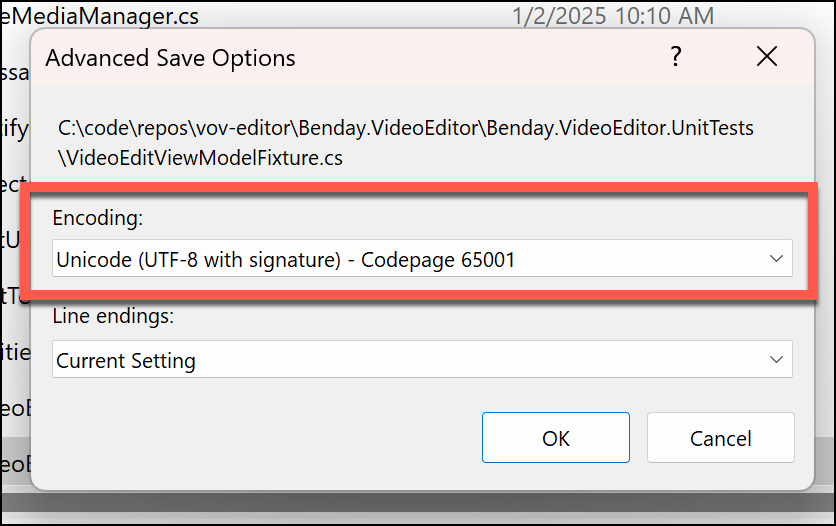Expand the Line endings dropdown arrow
This screenshot has width=836, height=526.
(776, 360)
